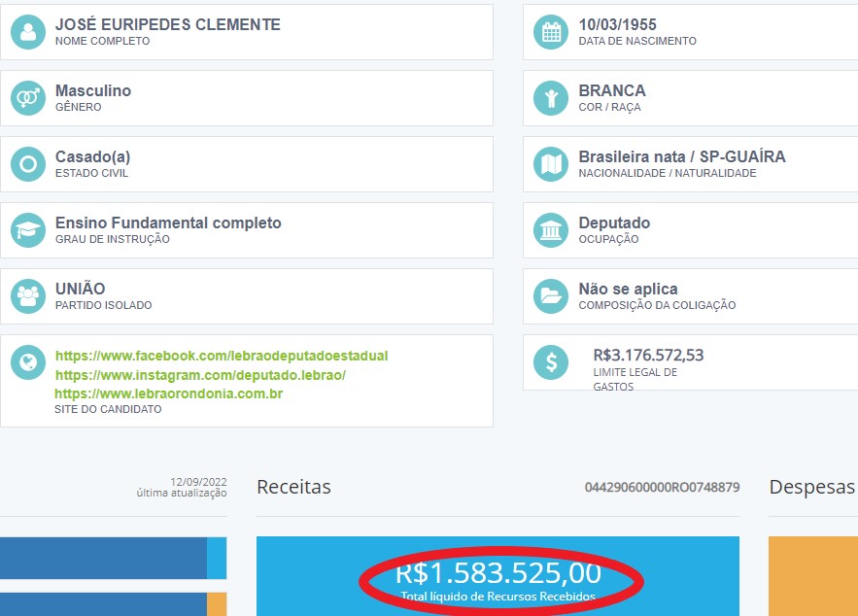This screenshot has width=858, height=616.
Task: Click the globe icon for Site do Candidato
Action: [28, 363]
